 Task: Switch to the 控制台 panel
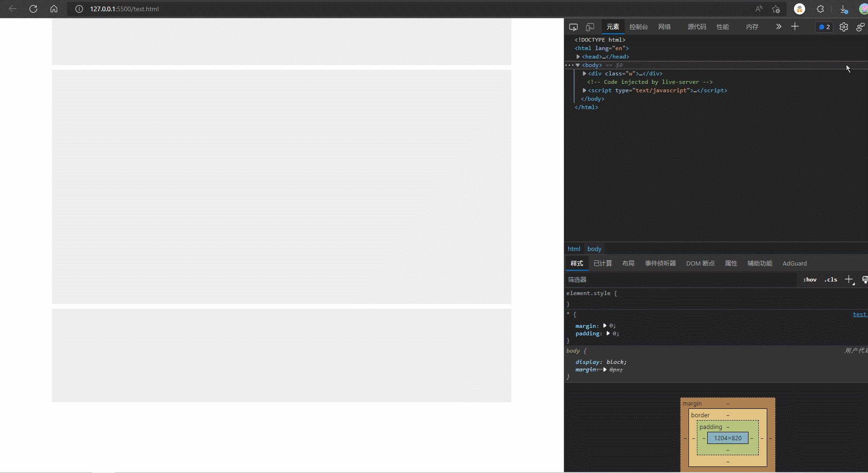pyautogui.click(x=638, y=27)
